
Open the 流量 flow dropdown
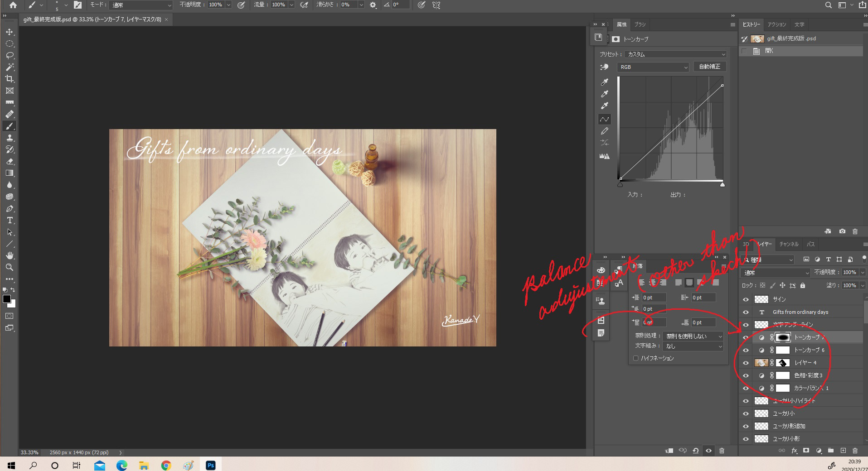(x=291, y=5)
